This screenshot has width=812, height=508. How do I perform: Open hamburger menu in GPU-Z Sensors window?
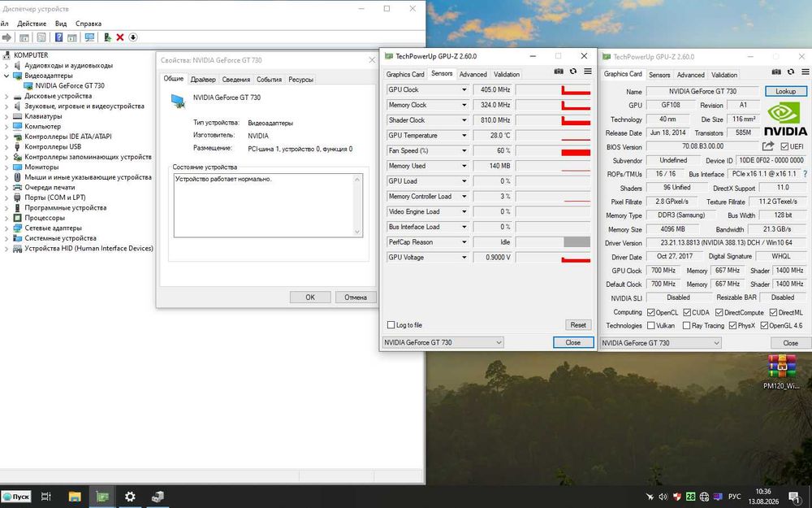pos(588,72)
